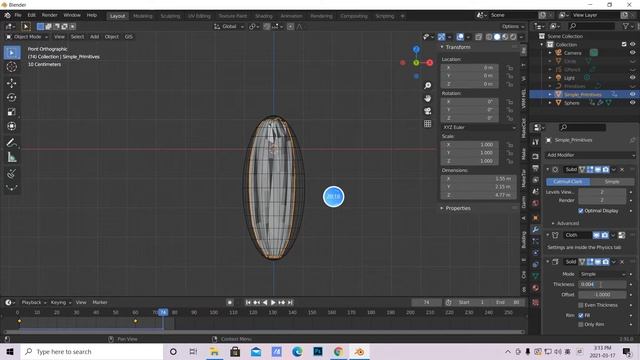
Task: Open the Particles properties tab icon
Action: point(536,241)
